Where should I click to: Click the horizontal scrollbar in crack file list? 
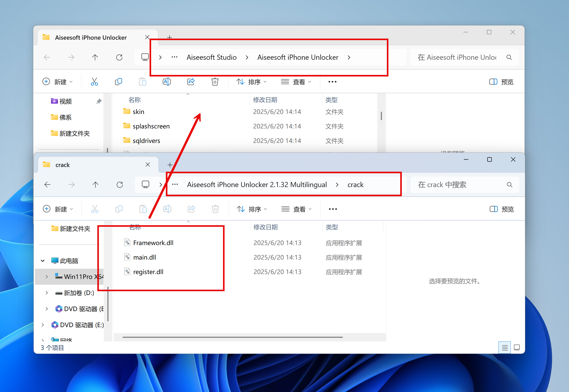[232, 337]
